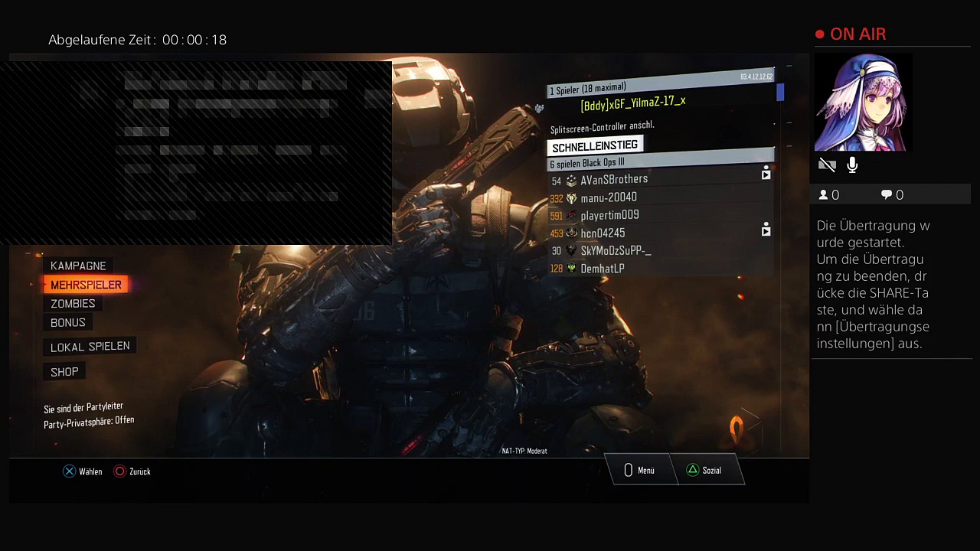Click the 'Abgelaufene Zeit' timer text

point(138,40)
